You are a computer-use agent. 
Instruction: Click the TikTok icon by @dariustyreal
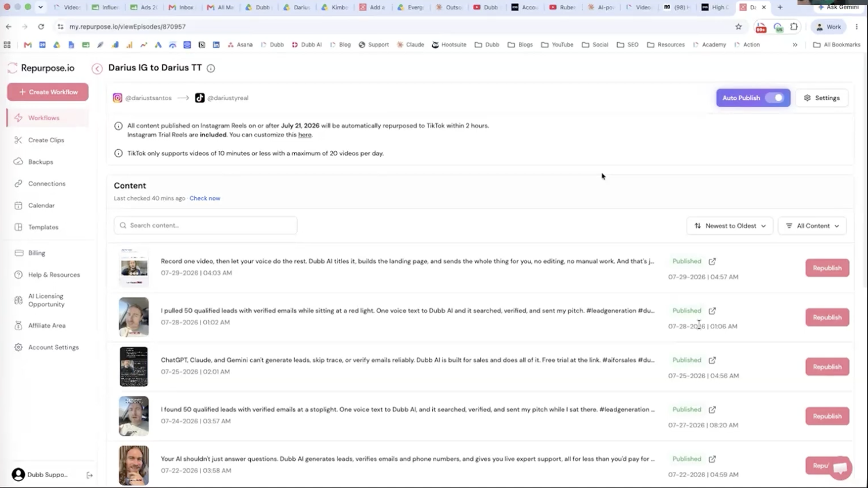pos(199,98)
